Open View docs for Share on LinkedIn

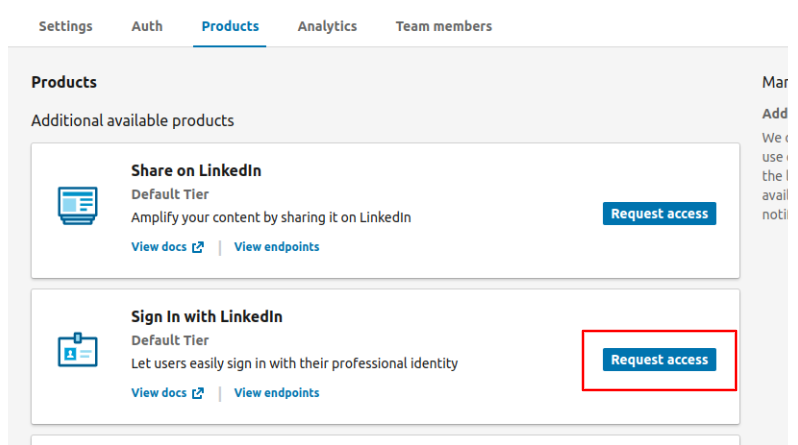pos(159,247)
